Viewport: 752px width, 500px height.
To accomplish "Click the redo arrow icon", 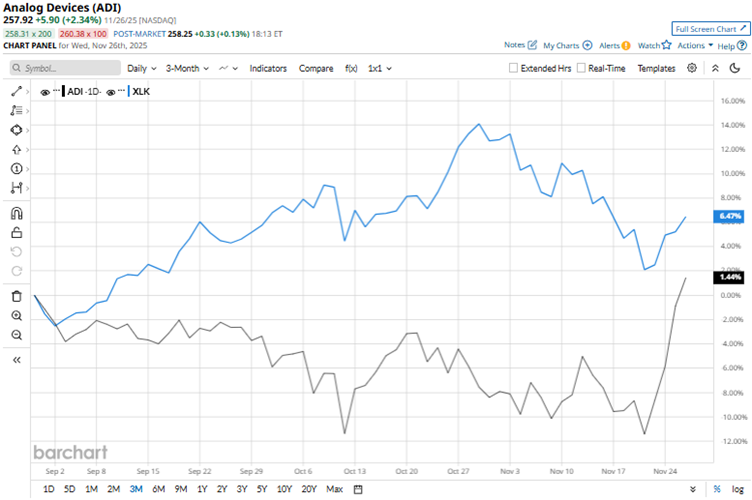I will tap(16, 271).
